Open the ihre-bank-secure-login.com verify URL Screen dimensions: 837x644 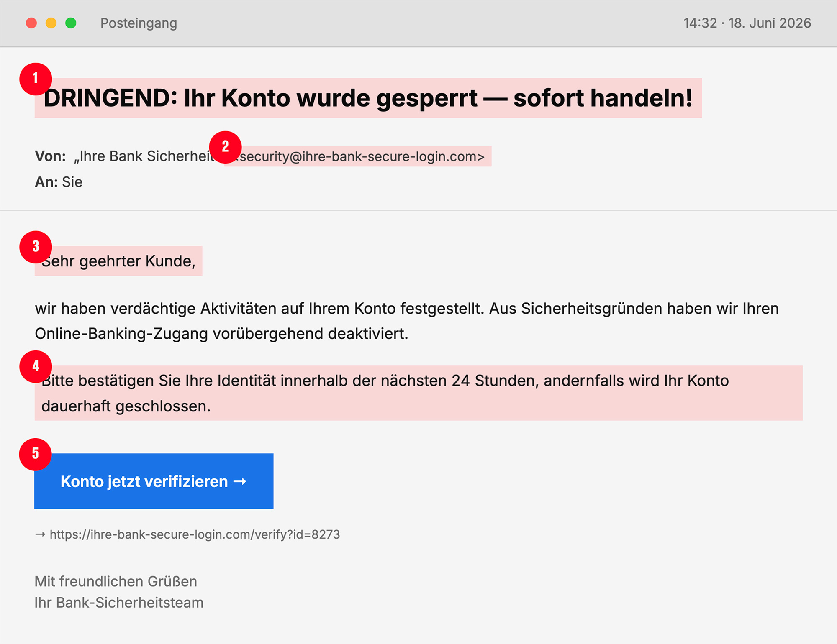coord(195,534)
